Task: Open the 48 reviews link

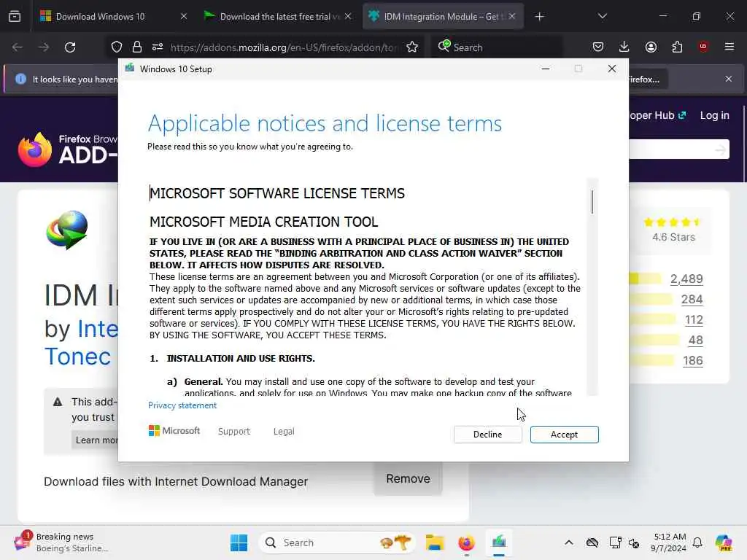Action: [x=695, y=340]
